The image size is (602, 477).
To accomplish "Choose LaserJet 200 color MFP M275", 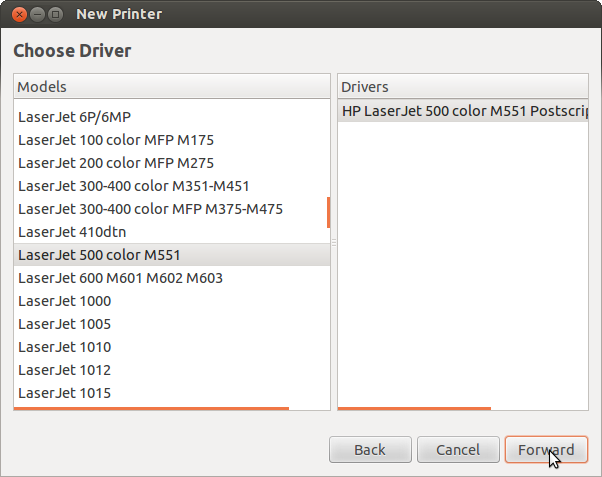I will point(116,163).
